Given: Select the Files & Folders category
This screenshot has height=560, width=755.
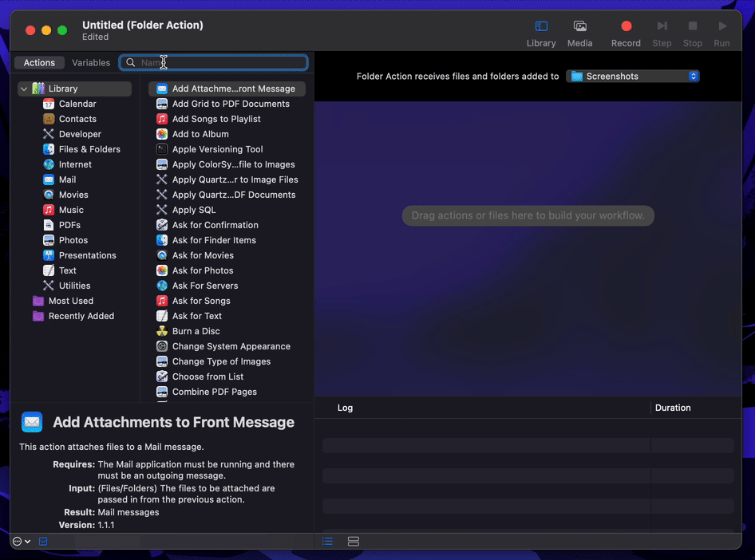Looking at the screenshot, I should click(x=89, y=149).
